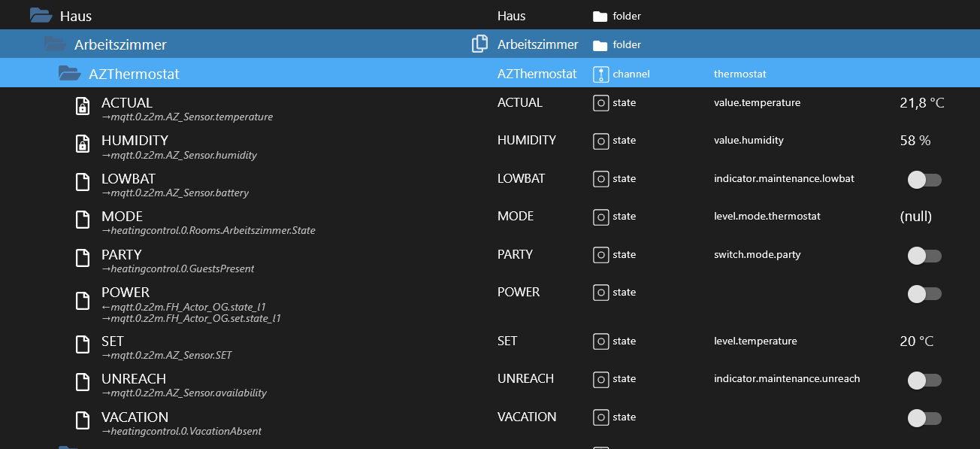This screenshot has width=980, height=449.
Task: Collapse the AZThermostat channel folder
Action: [x=69, y=74]
